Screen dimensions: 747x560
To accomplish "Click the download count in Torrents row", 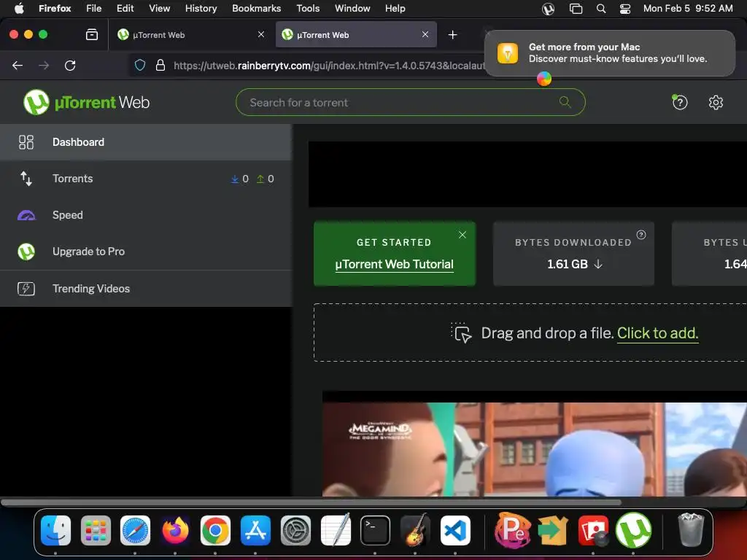I will coord(239,179).
